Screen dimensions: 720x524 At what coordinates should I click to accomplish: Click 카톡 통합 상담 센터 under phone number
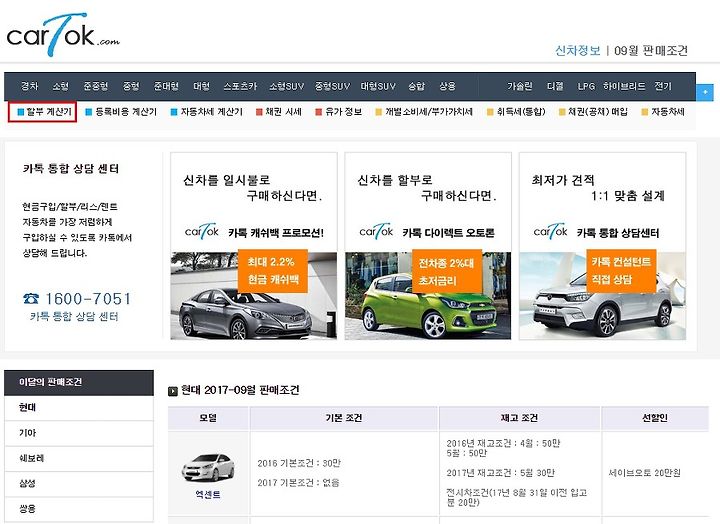[x=74, y=316]
